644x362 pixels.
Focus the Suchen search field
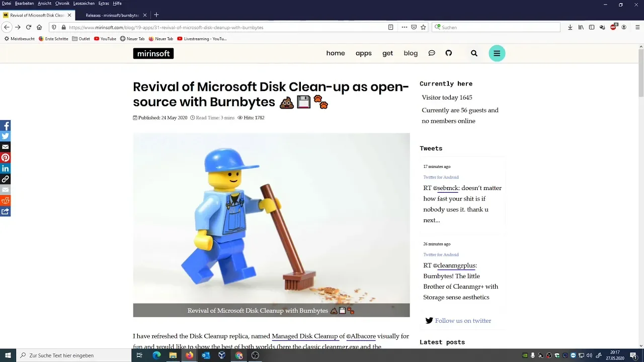click(498, 27)
